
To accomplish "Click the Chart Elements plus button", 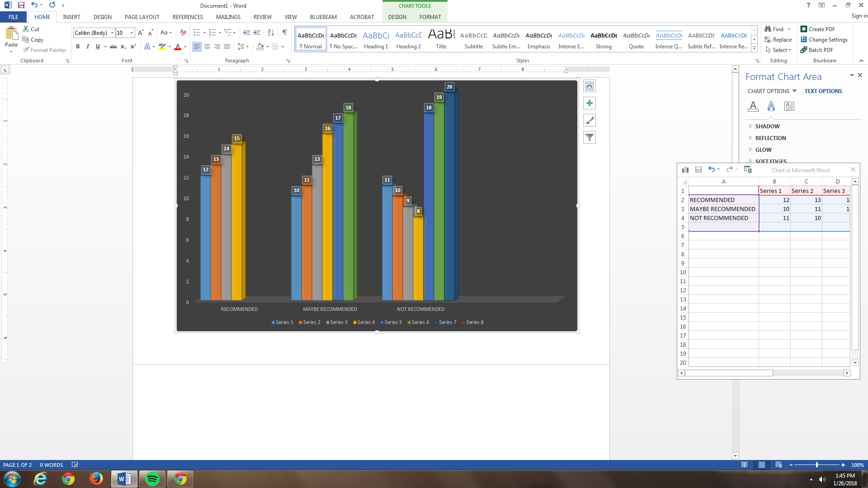I will tap(589, 103).
